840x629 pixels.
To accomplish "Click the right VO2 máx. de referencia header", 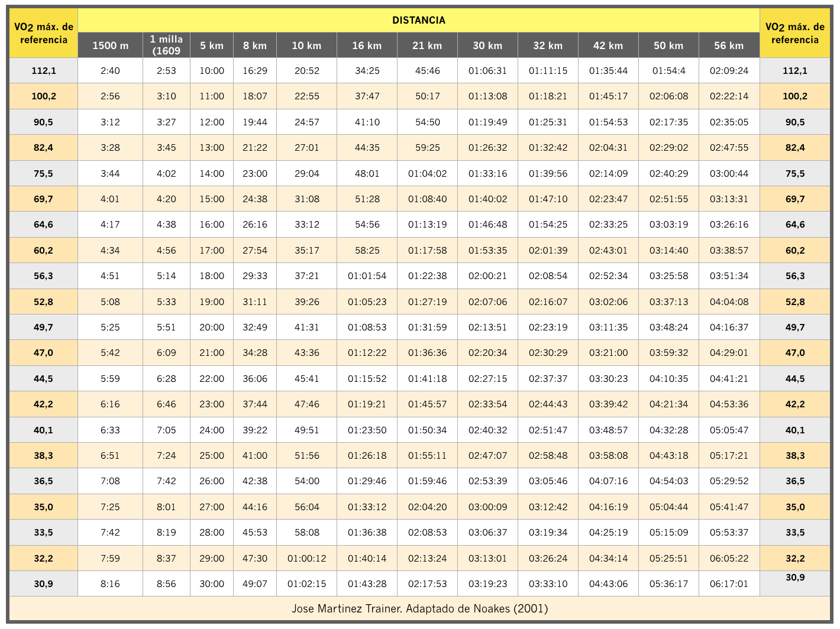I will tap(794, 33).
